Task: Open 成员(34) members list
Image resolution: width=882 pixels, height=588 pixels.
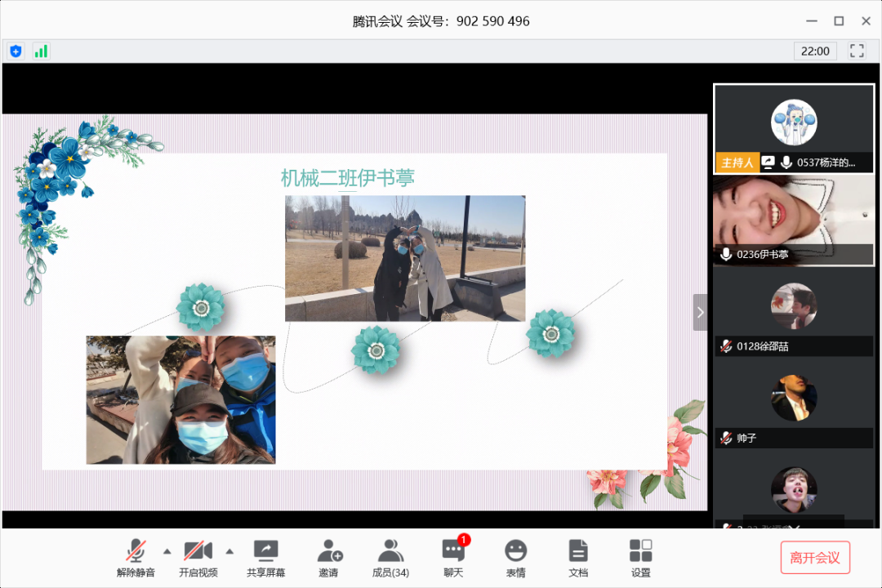Action: [x=390, y=557]
